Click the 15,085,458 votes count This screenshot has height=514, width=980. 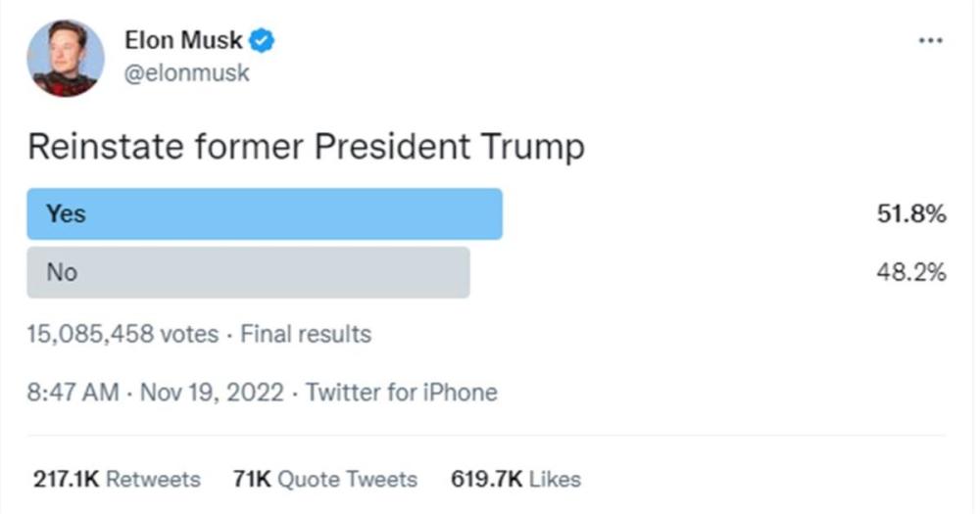tap(122, 334)
